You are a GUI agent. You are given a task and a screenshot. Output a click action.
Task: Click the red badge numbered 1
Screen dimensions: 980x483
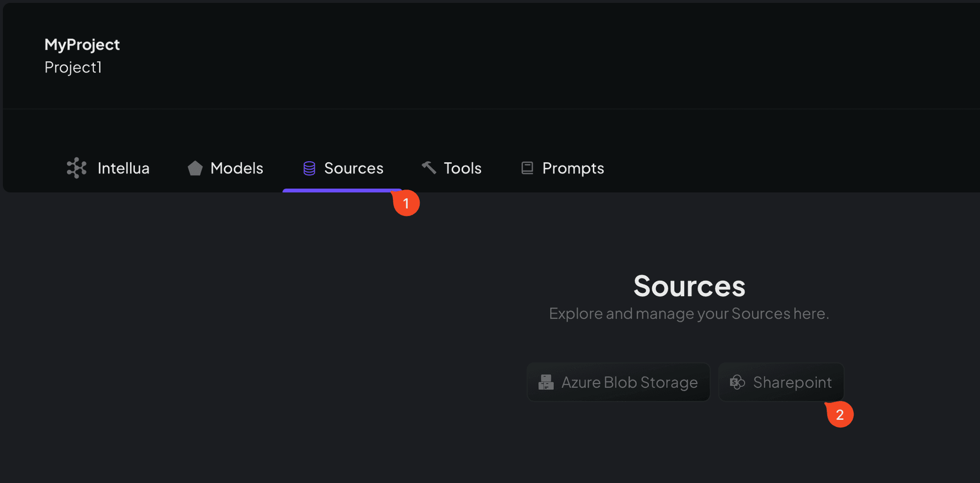406,203
